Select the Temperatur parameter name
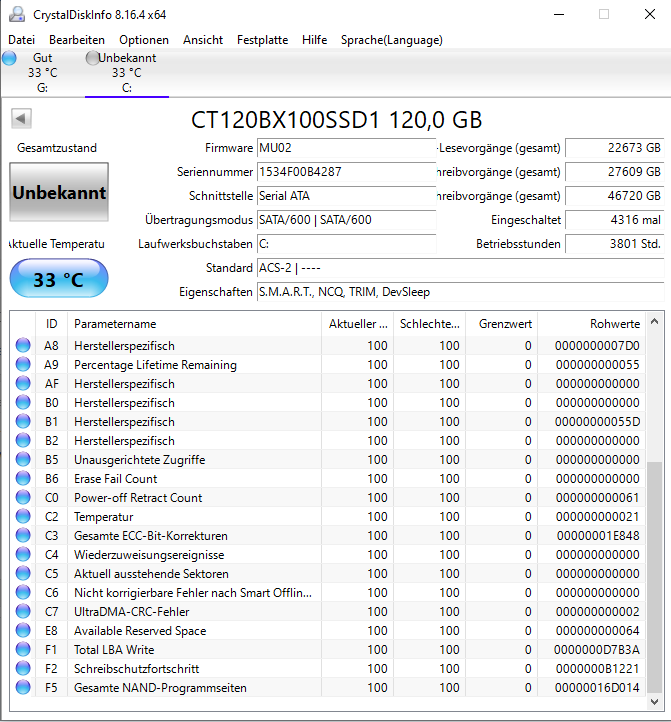The image size is (671, 722). [104, 517]
